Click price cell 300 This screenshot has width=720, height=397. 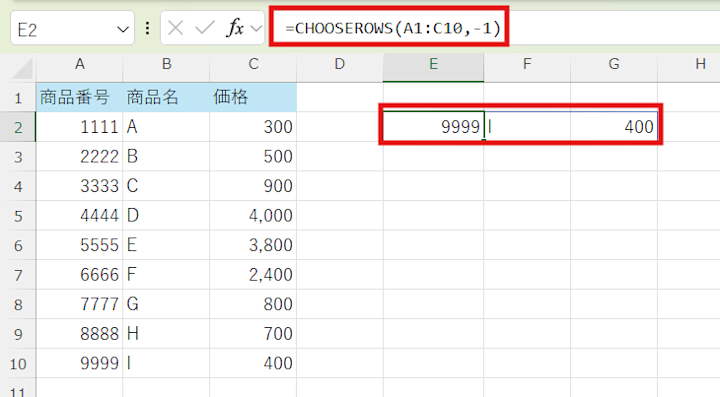253,127
